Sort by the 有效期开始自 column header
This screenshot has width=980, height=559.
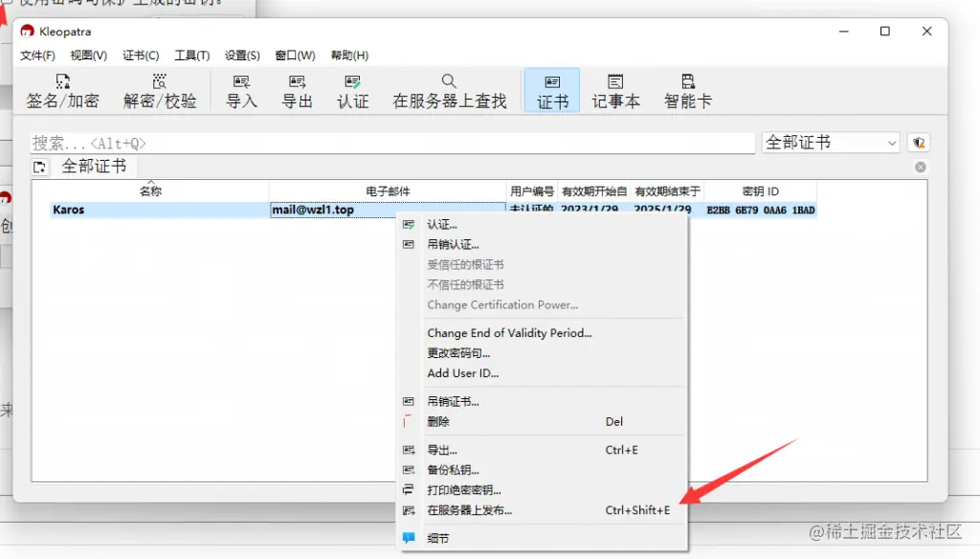(593, 191)
